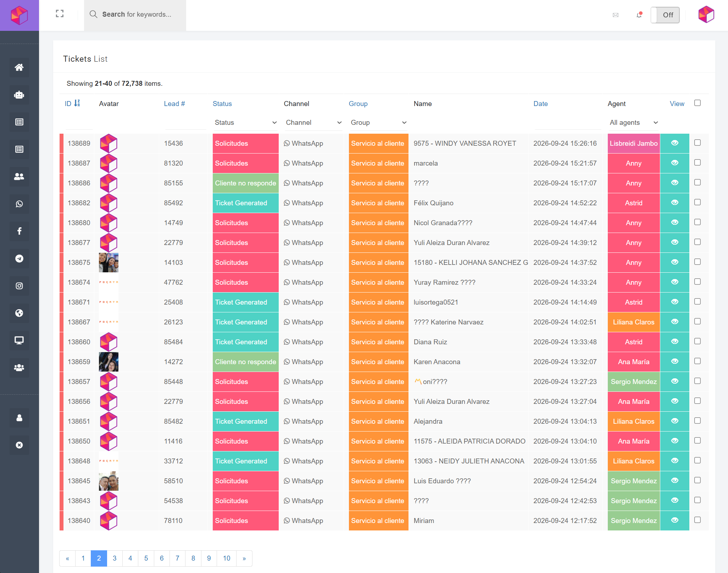The width and height of the screenshot is (728, 573).
Task: Check the box for ticket 138645
Action: click(x=697, y=480)
